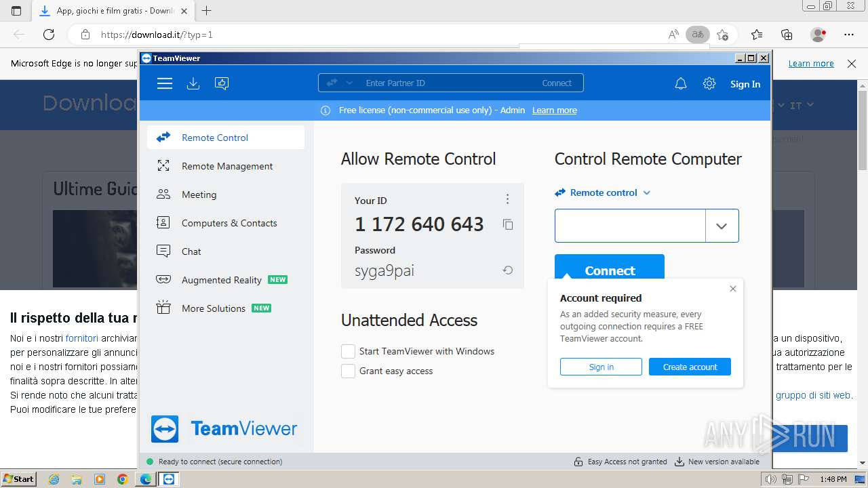Click Create account button

pos(690,367)
